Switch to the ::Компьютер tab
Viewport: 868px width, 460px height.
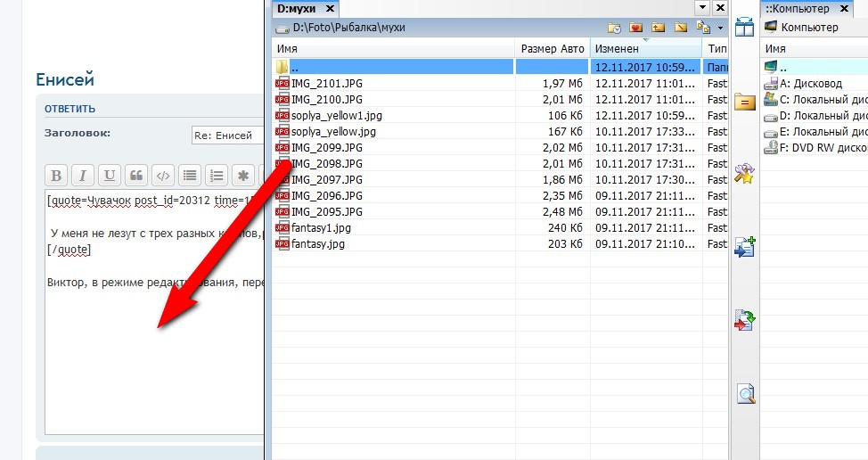click(797, 8)
